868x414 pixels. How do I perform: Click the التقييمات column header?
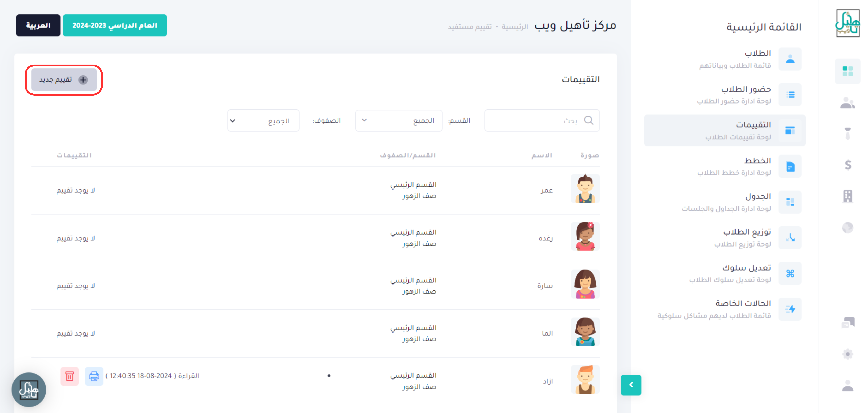(74, 156)
